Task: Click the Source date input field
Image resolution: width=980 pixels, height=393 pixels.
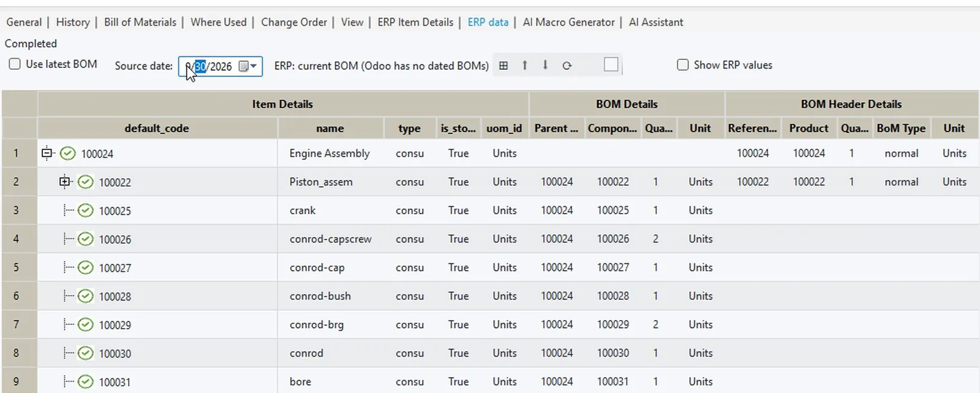Action: click(220, 66)
